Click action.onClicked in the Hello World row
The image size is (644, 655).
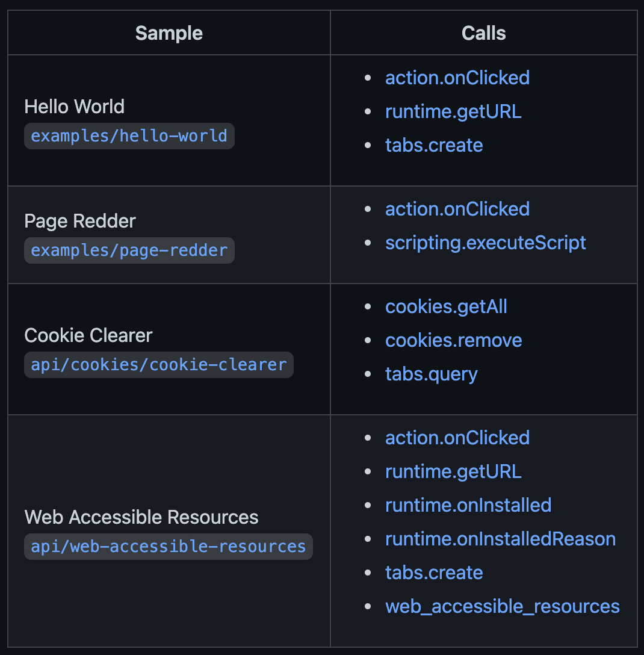[x=457, y=78]
